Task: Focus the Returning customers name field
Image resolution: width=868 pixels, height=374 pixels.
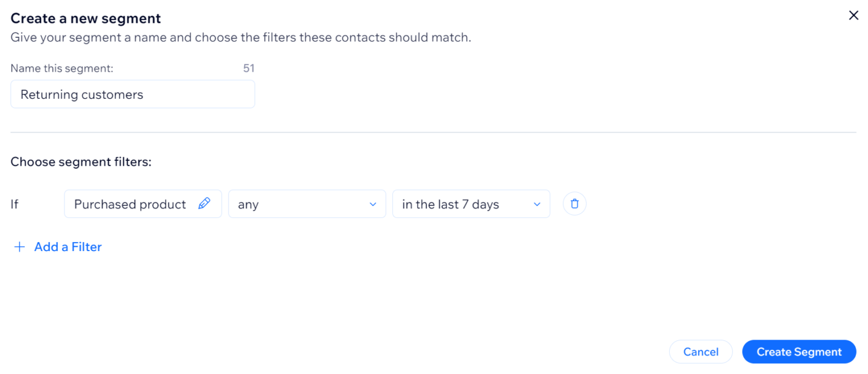Action: coord(133,95)
